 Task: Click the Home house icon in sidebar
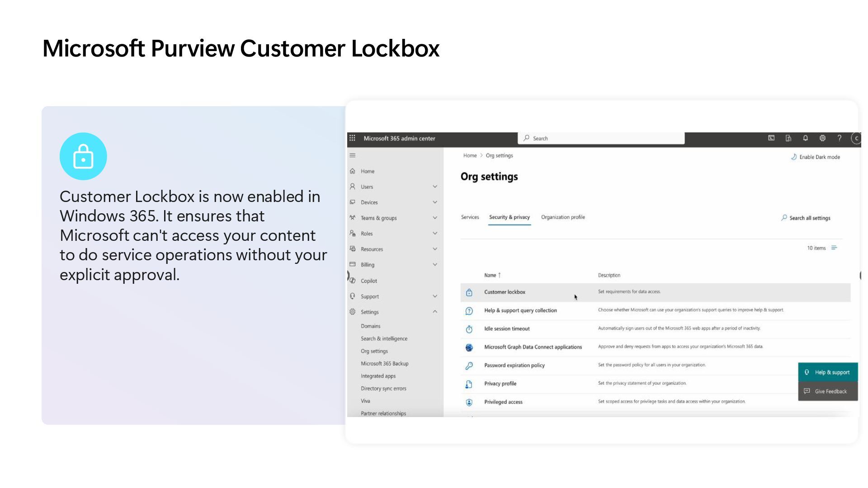coord(353,171)
